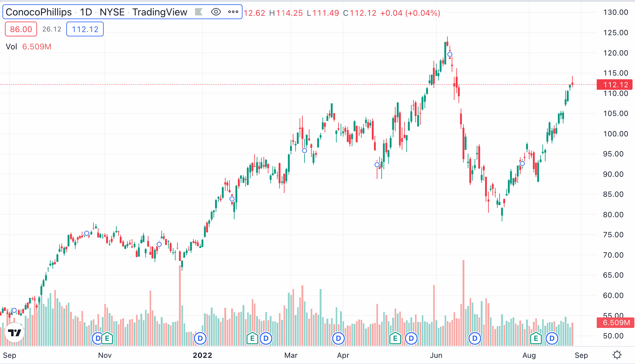Toggle the symbol visibility eye icon
Image resolution: width=635 pixels, height=364 pixels.
point(216,12)
